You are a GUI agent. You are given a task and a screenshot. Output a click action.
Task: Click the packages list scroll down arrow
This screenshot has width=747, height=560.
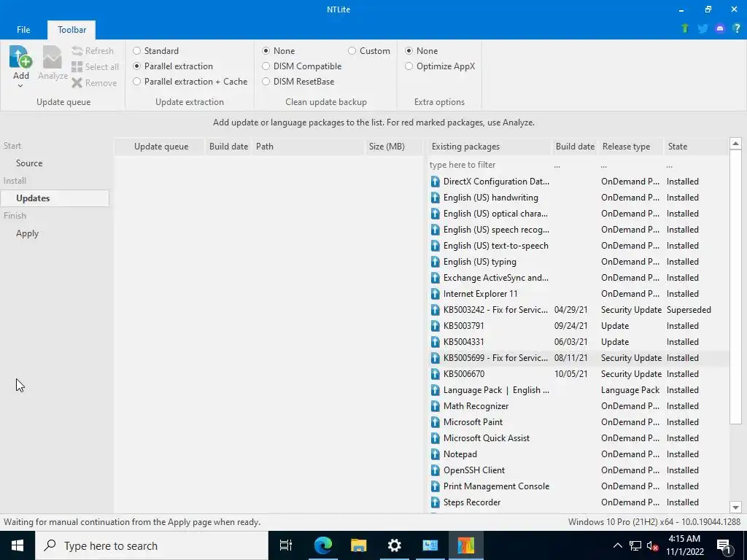[x=735, y=507]
